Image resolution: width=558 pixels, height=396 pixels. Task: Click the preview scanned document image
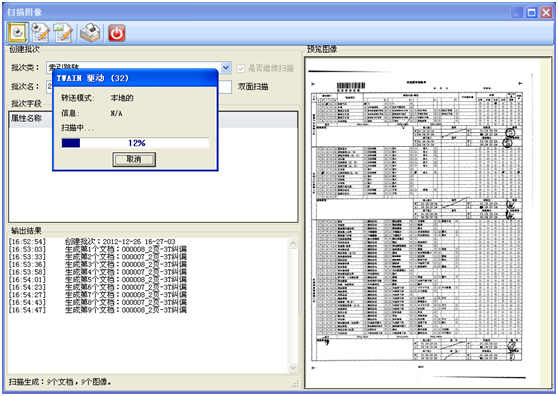(x=422, y=223)
